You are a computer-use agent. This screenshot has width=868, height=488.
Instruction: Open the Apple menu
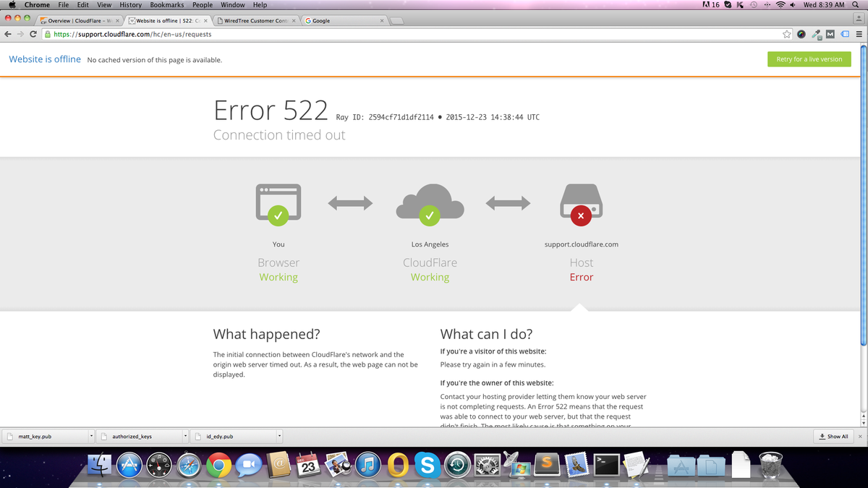pos(12,5)
